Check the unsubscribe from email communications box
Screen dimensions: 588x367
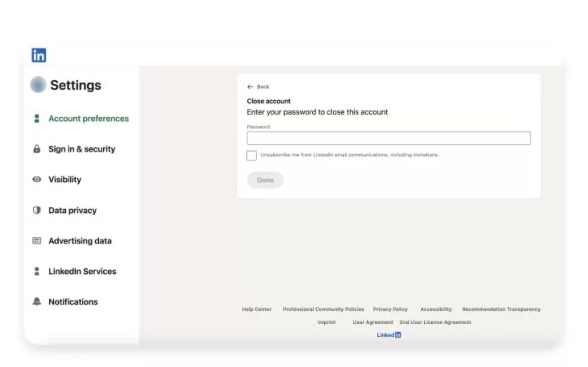[252, 156]
